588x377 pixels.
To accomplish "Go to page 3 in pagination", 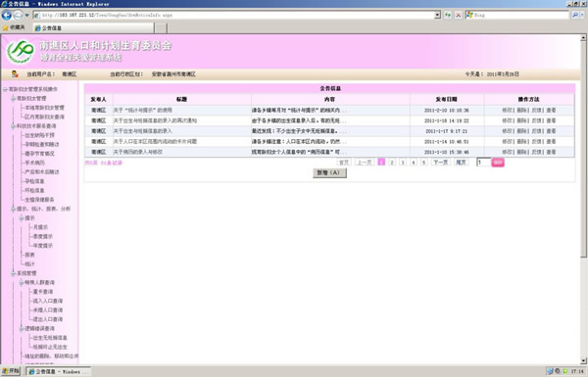I will 403,163.
